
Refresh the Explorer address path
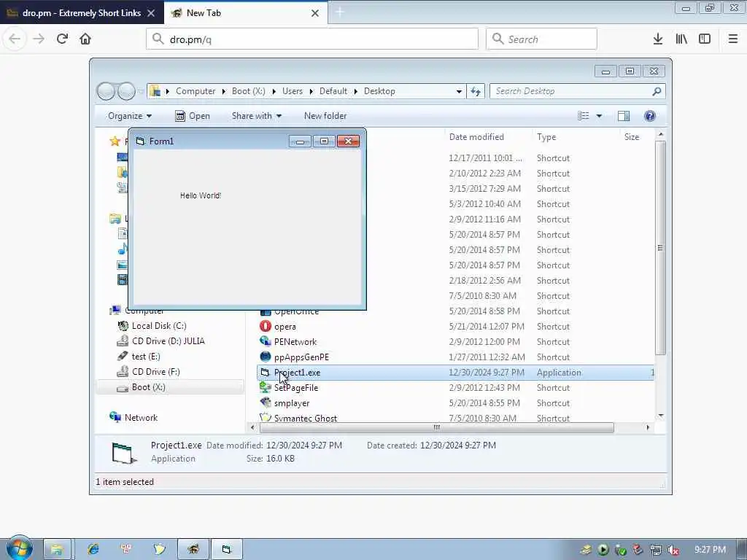[476, 91]
